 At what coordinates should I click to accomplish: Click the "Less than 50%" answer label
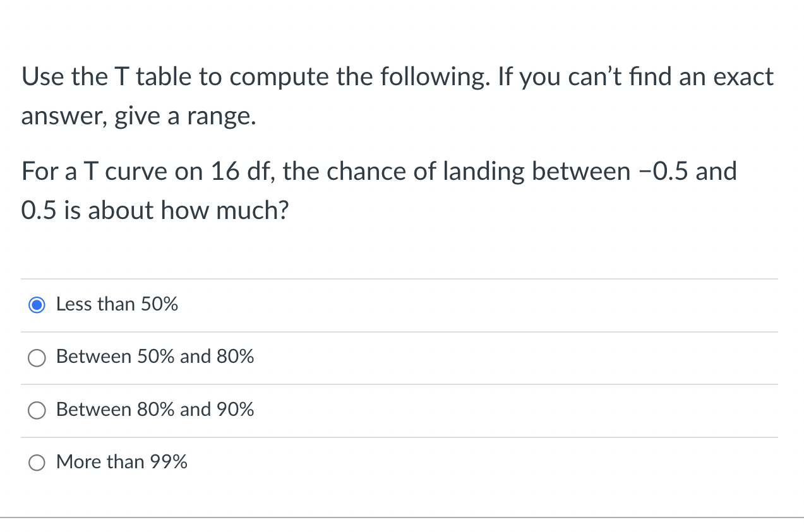(x=116, y=304)
